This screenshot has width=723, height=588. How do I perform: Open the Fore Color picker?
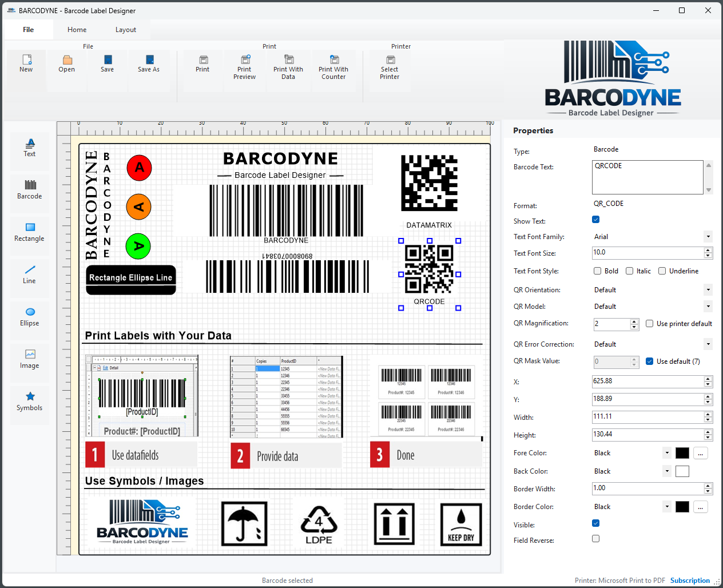700,452
